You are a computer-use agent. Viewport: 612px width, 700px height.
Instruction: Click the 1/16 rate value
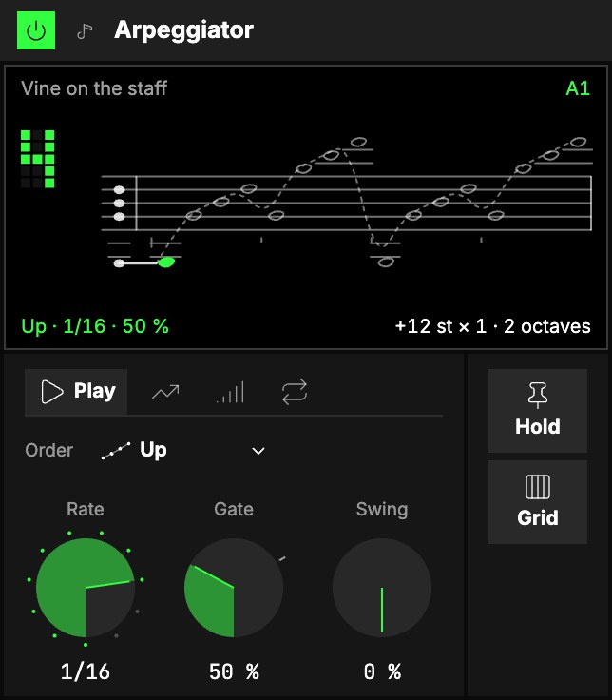[86, 671]
